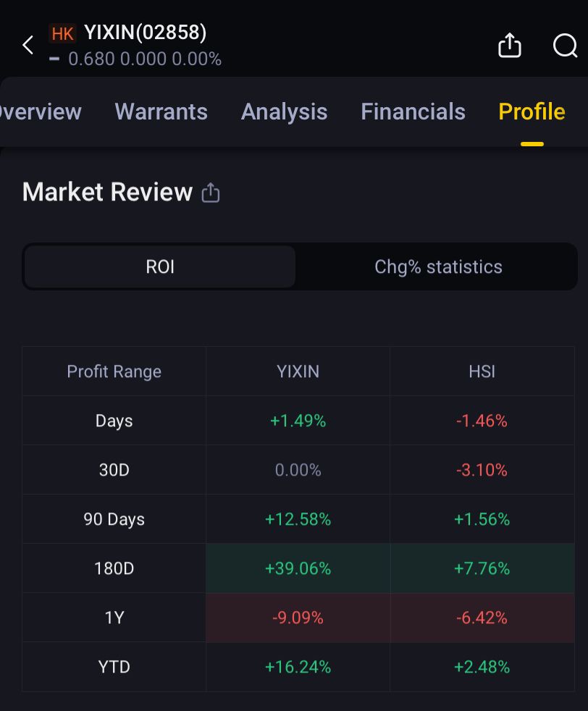Select the YTD row label
Screen dimensions: 588x711
114,667
